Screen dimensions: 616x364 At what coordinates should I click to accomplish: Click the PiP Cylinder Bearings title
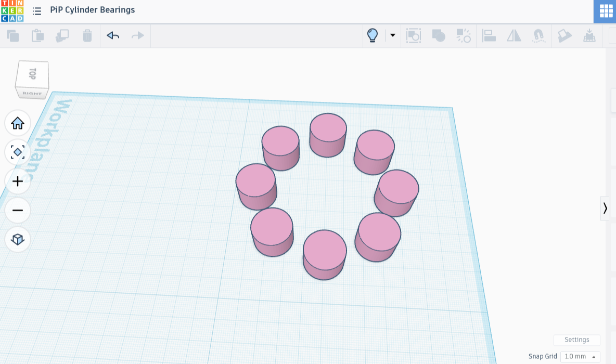pos(92,10)
